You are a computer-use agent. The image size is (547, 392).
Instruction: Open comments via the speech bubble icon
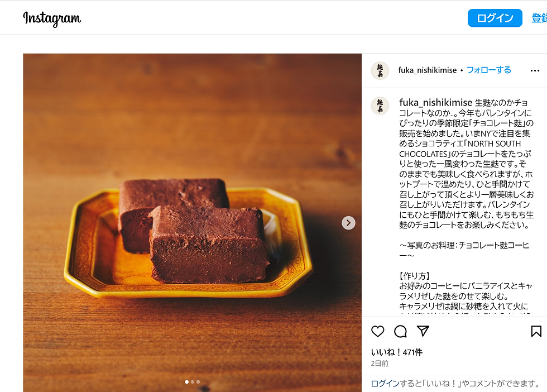click(x=400, y=331)
